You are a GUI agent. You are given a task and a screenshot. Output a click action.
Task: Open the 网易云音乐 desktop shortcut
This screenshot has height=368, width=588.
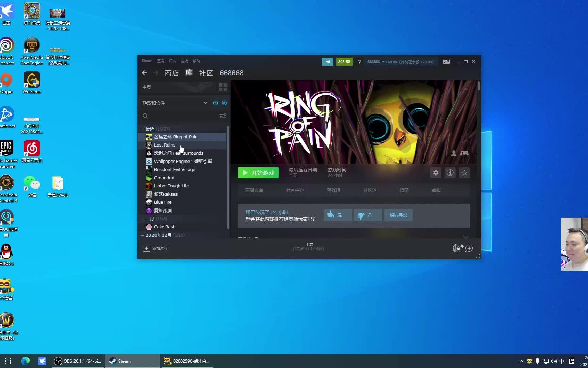(x=32, y=152)
